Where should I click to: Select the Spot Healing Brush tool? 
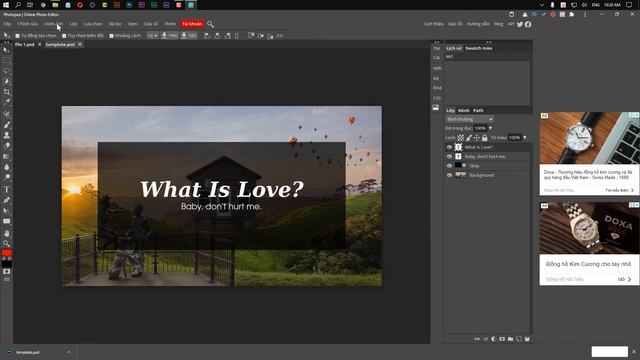[6, 114]
